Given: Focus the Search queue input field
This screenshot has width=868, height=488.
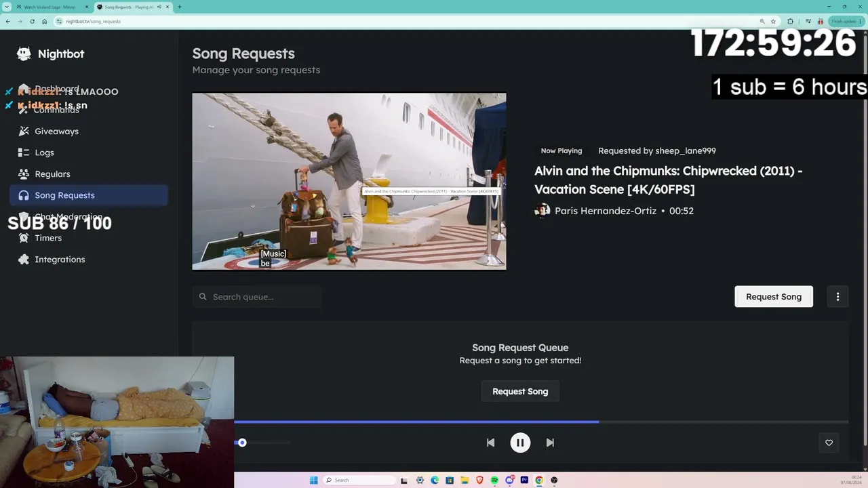Looking at the screenshot, I should (x=257, y=297).
